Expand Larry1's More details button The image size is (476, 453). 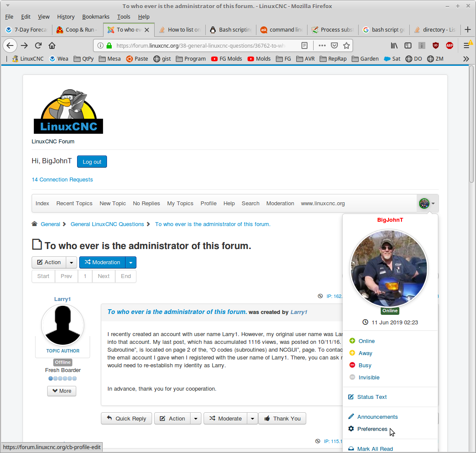pyautogui.click(x=62, y=391)
